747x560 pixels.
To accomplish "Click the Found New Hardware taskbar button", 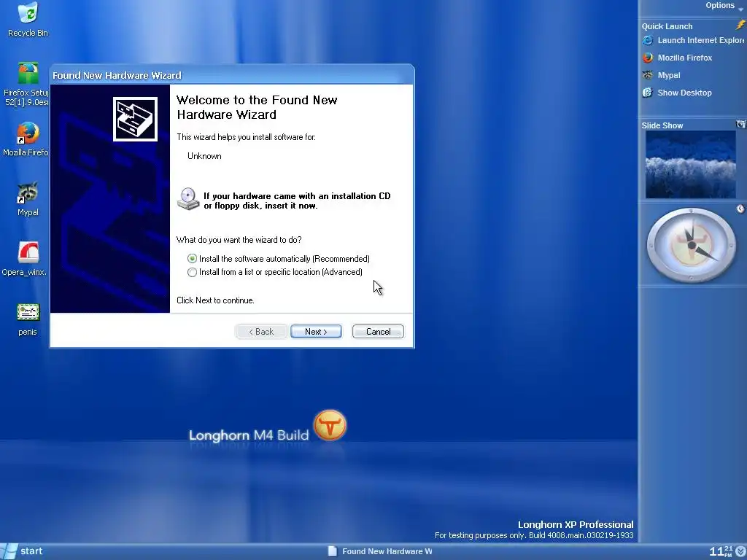I will click(381, 551).
